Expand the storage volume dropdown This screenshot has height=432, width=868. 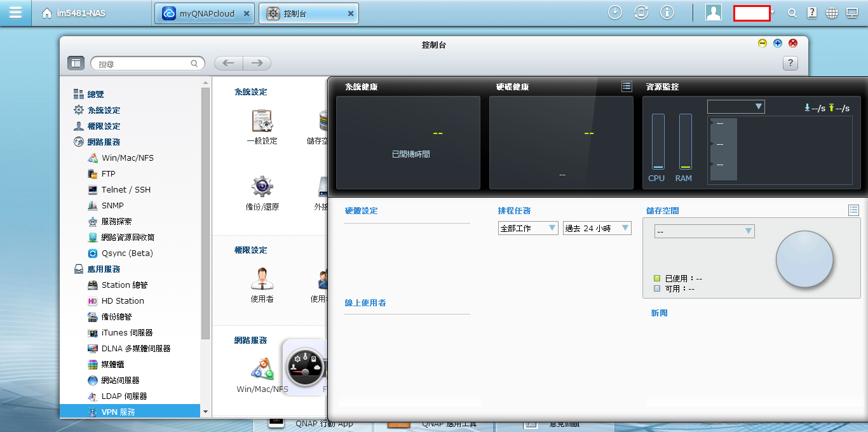click(704, 231)
